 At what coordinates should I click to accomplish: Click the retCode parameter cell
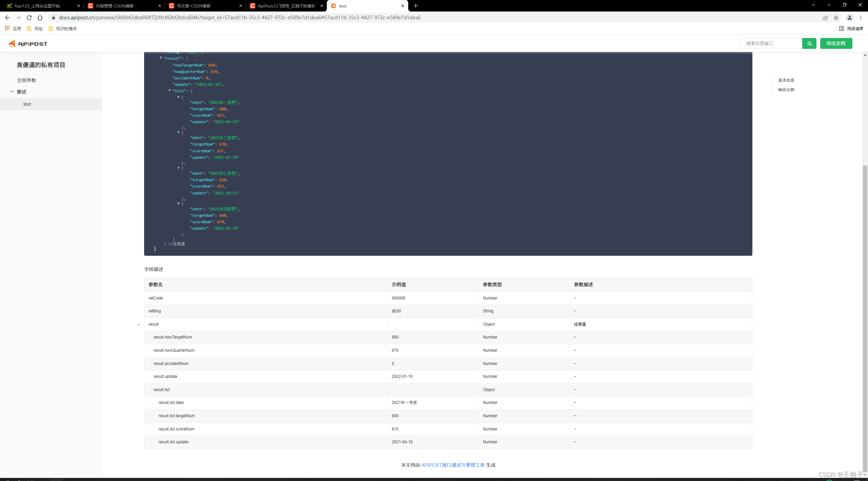[x=265, y=298]
